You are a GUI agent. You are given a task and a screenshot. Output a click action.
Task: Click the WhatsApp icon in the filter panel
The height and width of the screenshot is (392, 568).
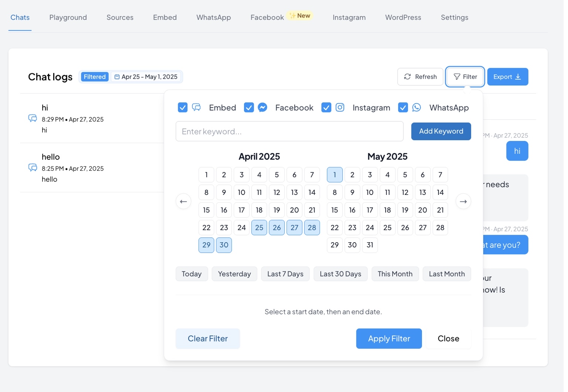pos(417,108)
